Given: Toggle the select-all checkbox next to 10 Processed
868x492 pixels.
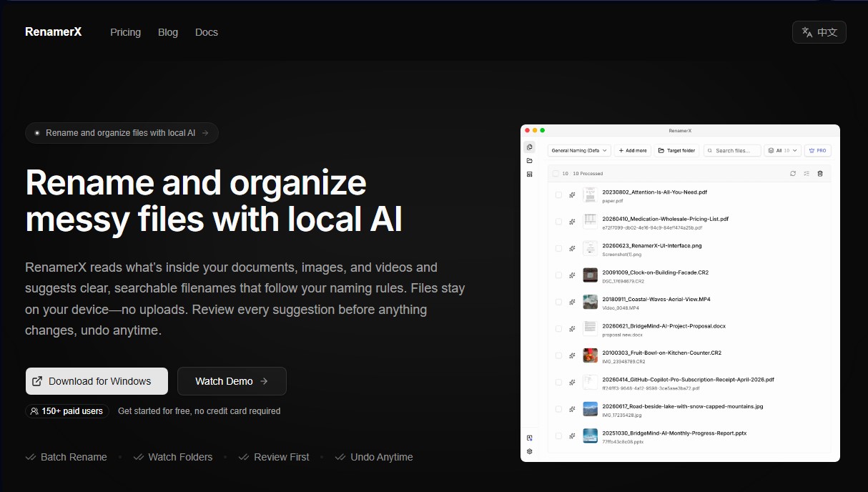Looking at the screenshot, I should [x=556, y=173].
